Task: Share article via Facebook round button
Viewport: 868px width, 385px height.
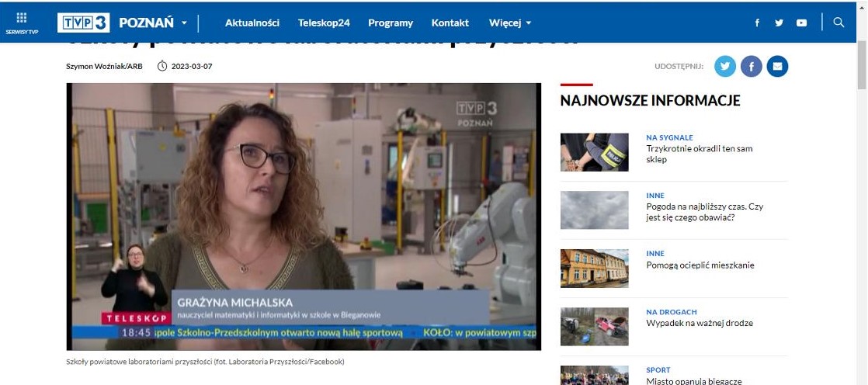Action: tap(752, 67)
